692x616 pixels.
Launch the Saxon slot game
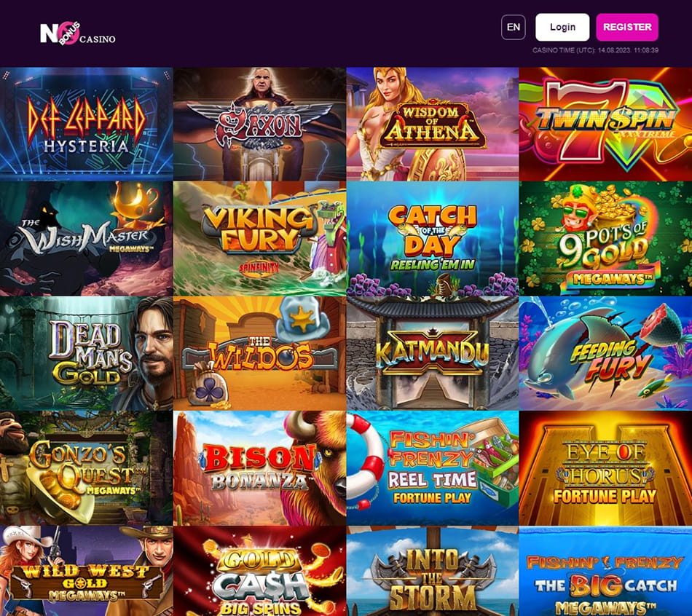tap(259, 124)
